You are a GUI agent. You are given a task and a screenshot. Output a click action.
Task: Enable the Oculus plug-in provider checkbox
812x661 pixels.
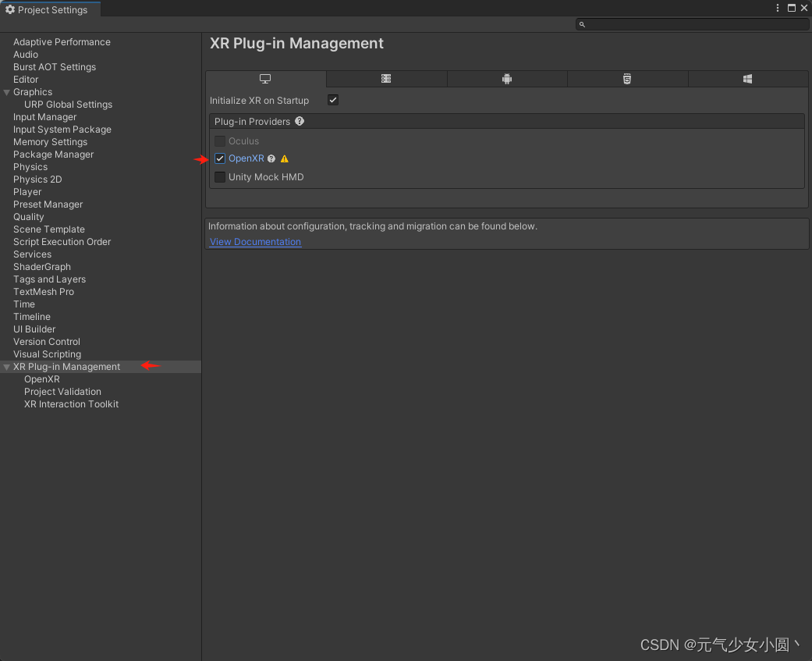pyautogui.click(x=219, y=141)
